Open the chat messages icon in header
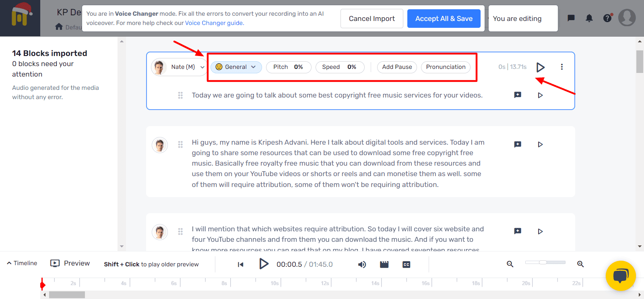The width and height of the screenshot is (644, 299). coord(571,18)
